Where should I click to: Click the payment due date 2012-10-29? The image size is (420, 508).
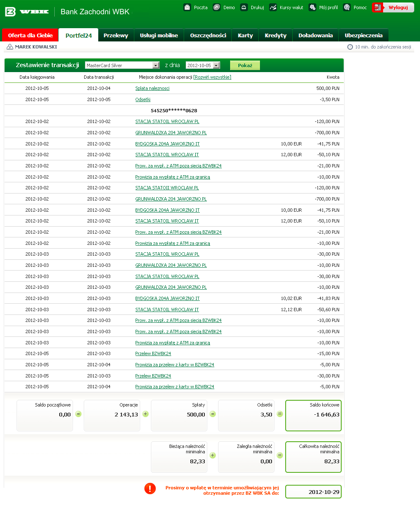click(324, 492)
